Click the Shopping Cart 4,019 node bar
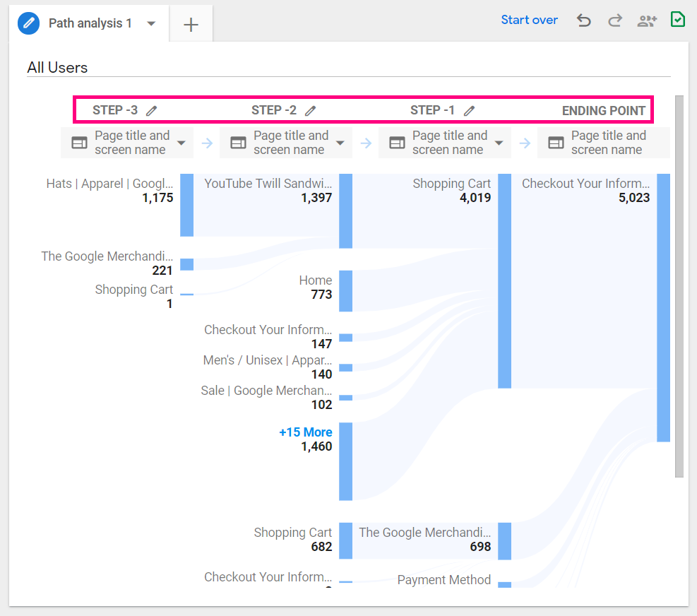This screenshot has height=616, width=697. (x=504, y=280)
